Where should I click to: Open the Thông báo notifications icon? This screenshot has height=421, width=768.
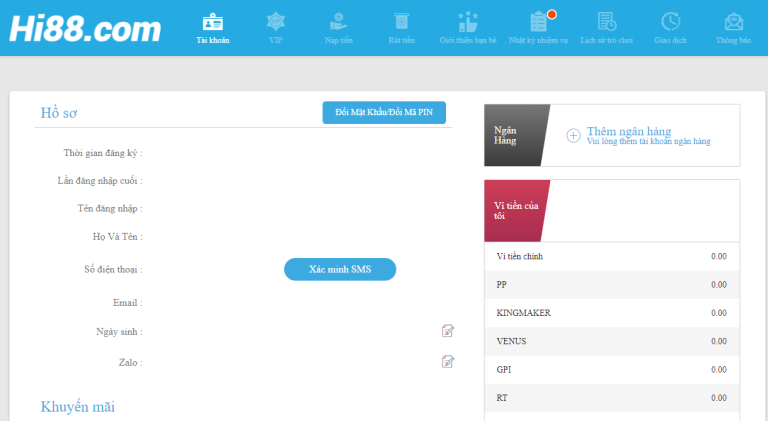(734, 22)
